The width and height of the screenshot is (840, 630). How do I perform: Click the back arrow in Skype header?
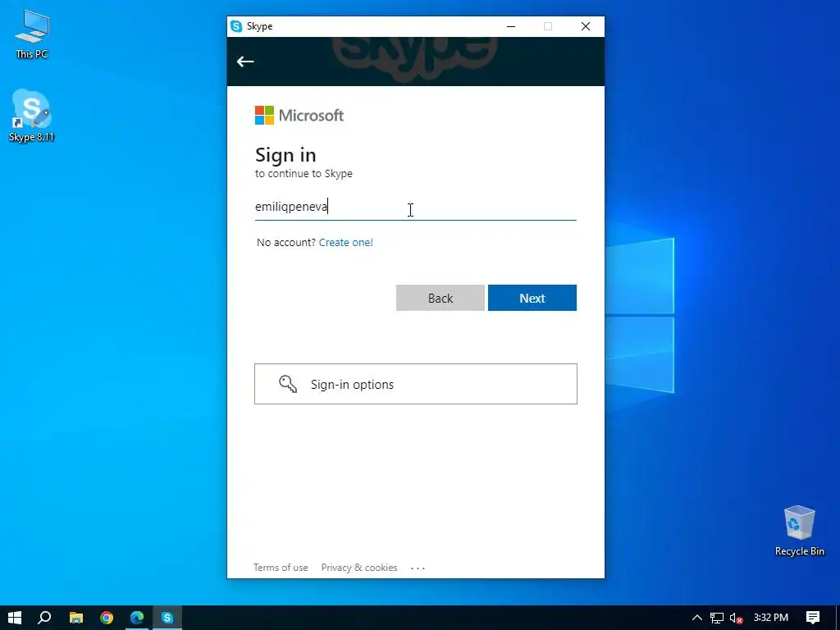pyautogui.click(x=245, y=62)
